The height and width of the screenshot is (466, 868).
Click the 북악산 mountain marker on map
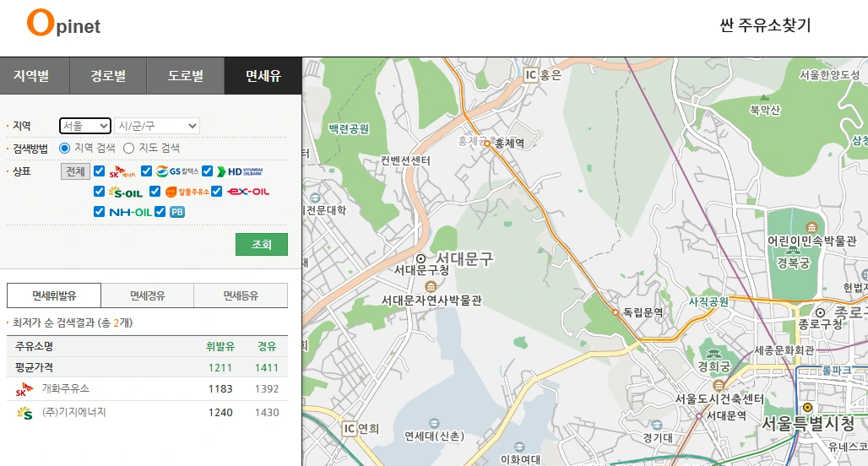765,98
